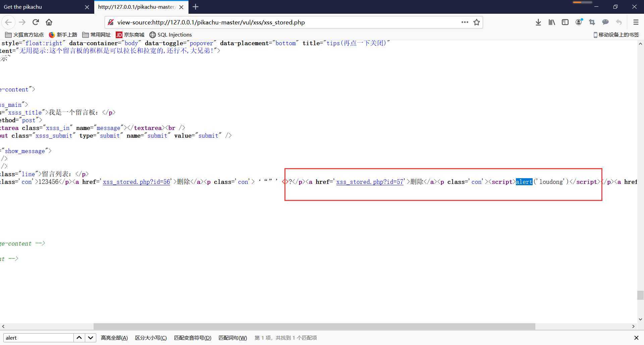This screenshot has width=644, height=345.
Task: Open a new tab
Action: [x=196, y=7]
